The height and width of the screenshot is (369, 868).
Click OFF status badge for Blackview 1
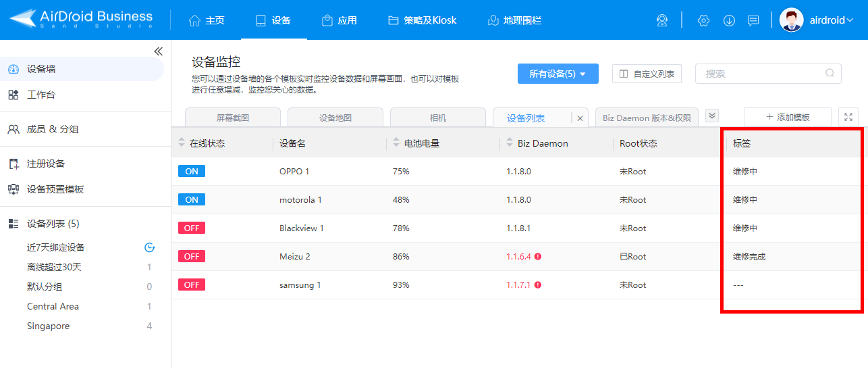(192, 228)
